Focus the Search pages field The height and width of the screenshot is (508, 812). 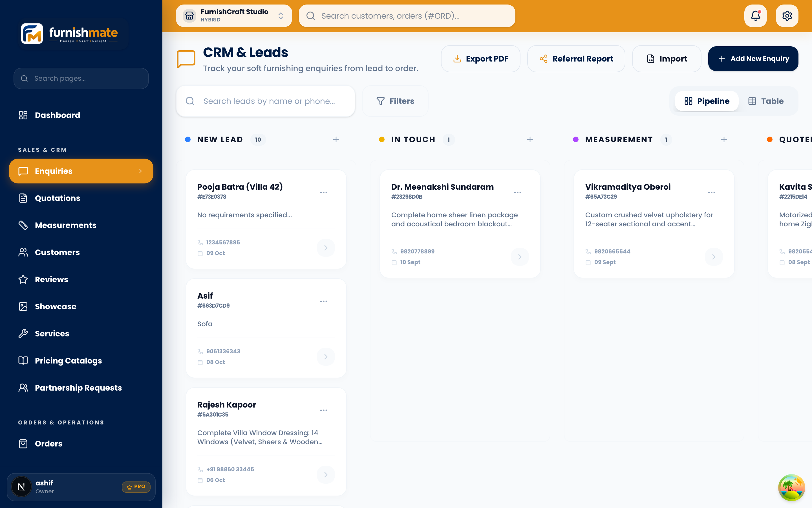point(81,78)
